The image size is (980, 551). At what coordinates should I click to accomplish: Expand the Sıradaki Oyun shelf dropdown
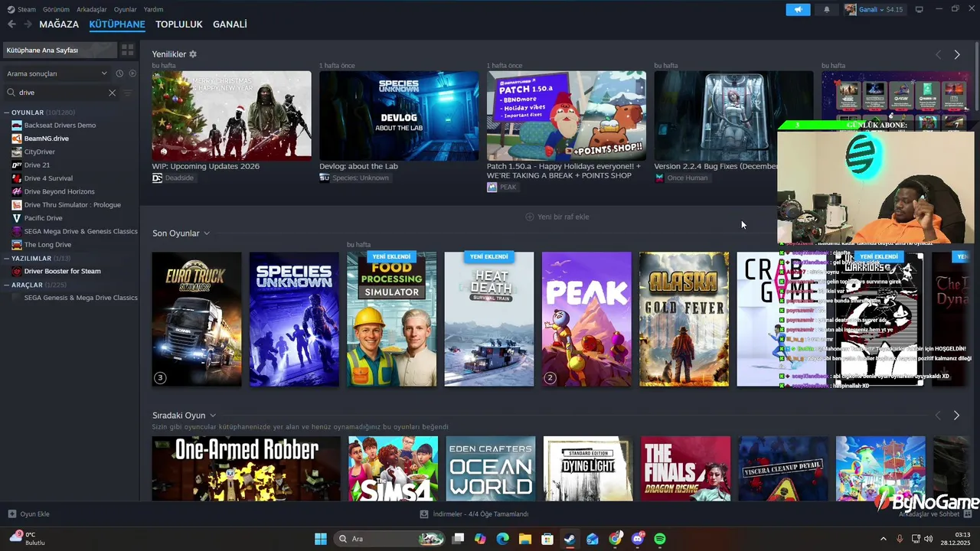[x=213, y=416]
